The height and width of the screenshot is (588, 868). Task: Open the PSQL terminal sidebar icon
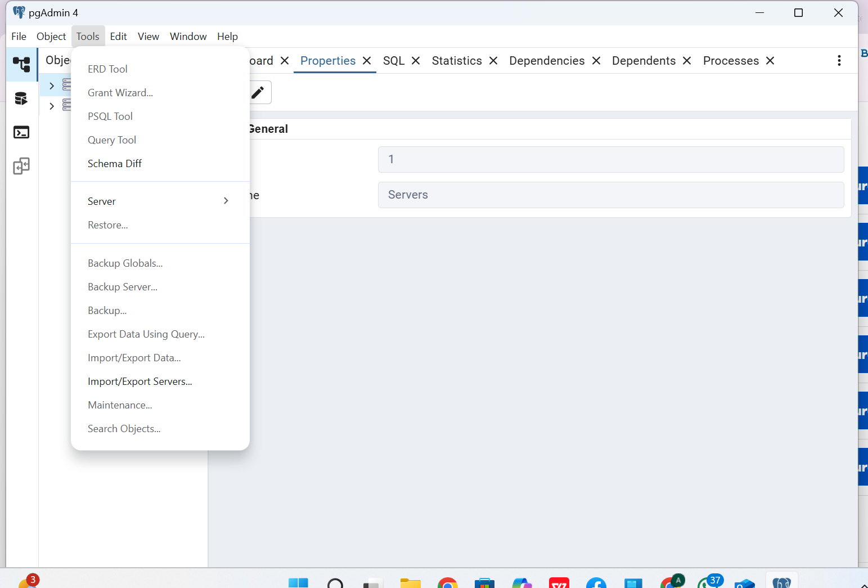[21, 132]
